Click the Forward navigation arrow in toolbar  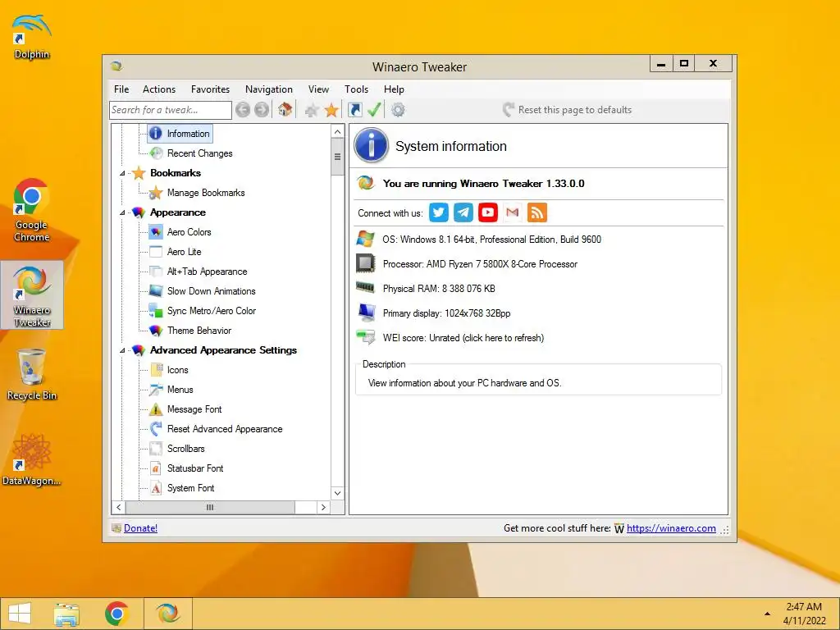pos(262,110)
